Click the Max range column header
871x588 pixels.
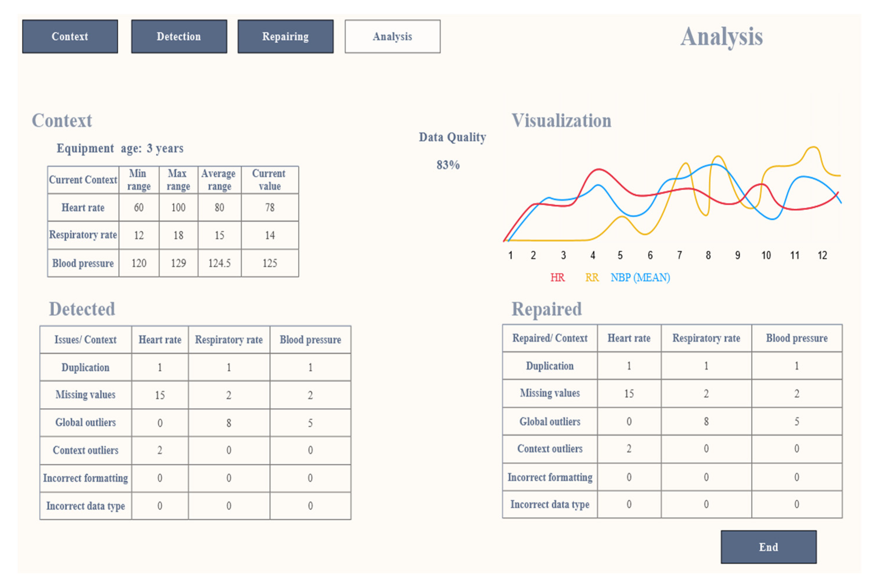coord(178,180)
